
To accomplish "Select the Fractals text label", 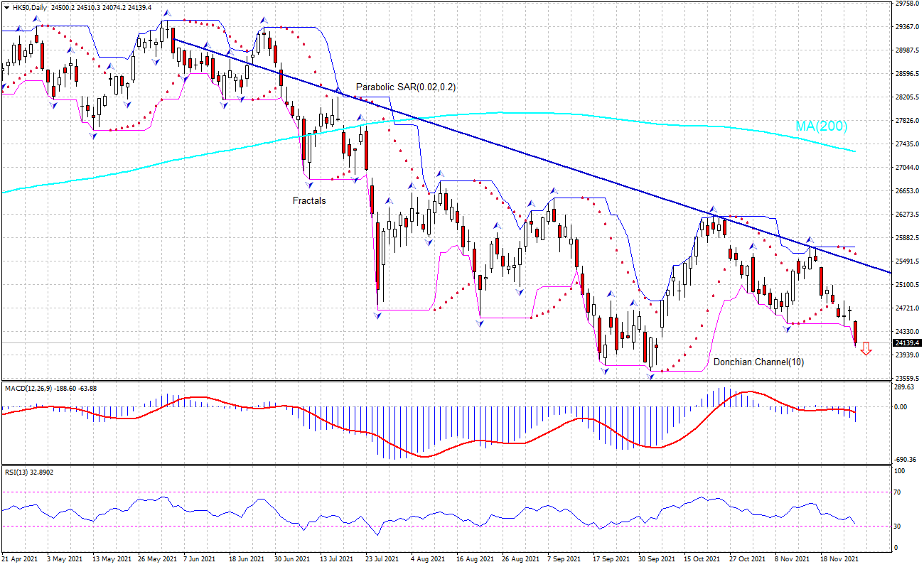I will [309, 201].
